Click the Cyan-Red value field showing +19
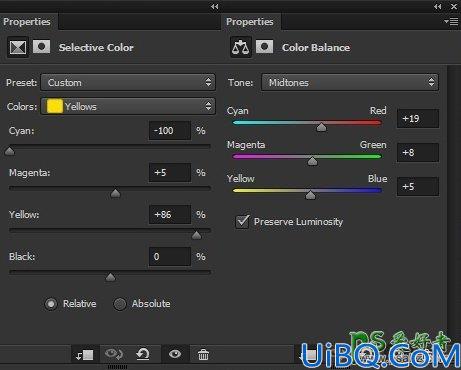The width and height of the screenshot is (461, 370). [x=418, y=119]
